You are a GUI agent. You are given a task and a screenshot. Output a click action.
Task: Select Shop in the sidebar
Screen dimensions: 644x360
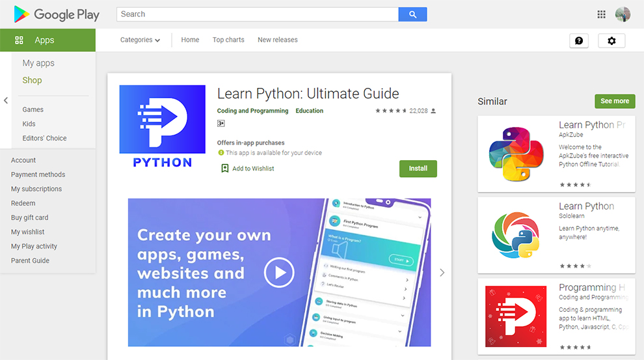pos(32,80)
